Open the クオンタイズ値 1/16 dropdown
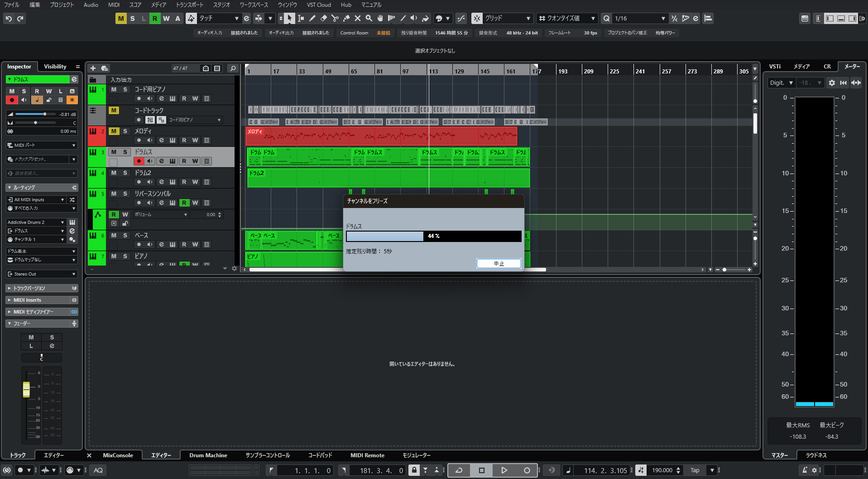Image resolution: width=868 pixels, height=479 pixels. tap(638, 19)
